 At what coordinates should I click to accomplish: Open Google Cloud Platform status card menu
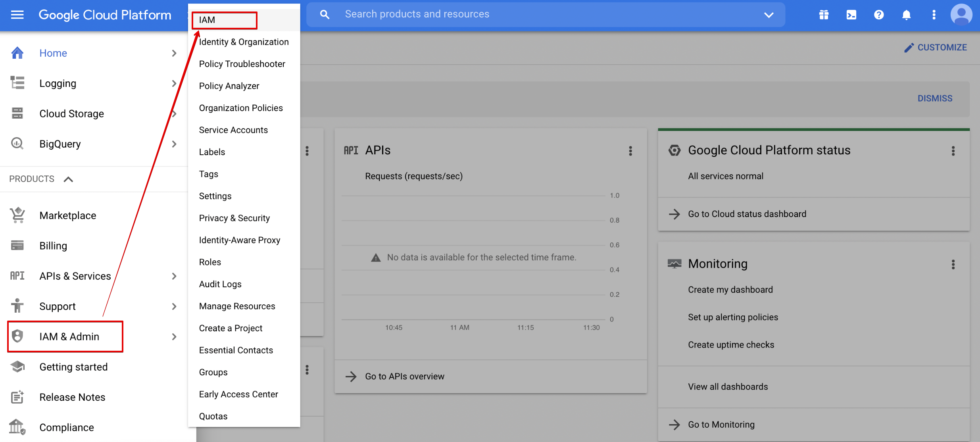click(x=953, y=151)
